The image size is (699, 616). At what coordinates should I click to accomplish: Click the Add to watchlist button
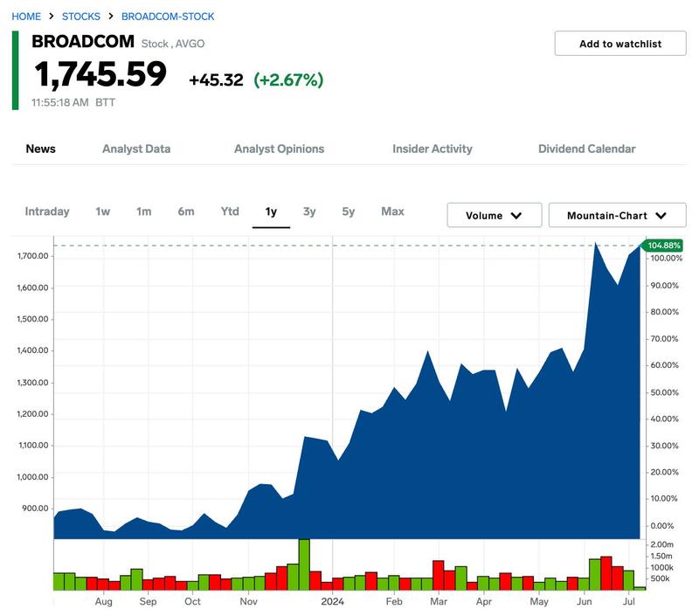click(x=620, y=43)
